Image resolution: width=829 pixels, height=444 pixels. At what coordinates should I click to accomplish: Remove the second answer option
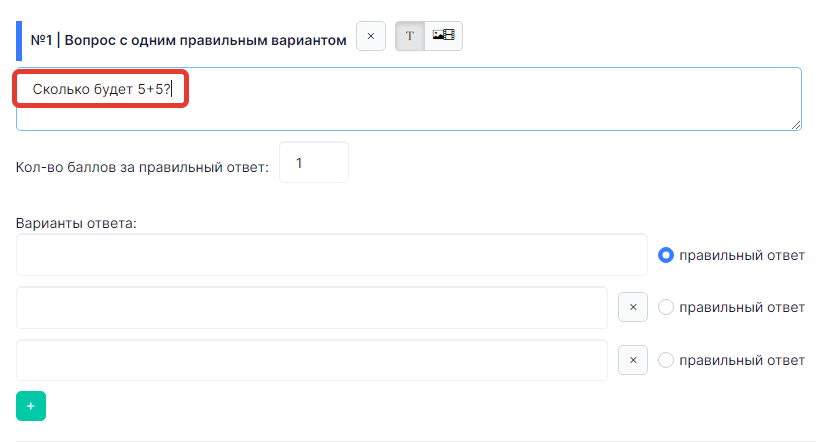633,307
